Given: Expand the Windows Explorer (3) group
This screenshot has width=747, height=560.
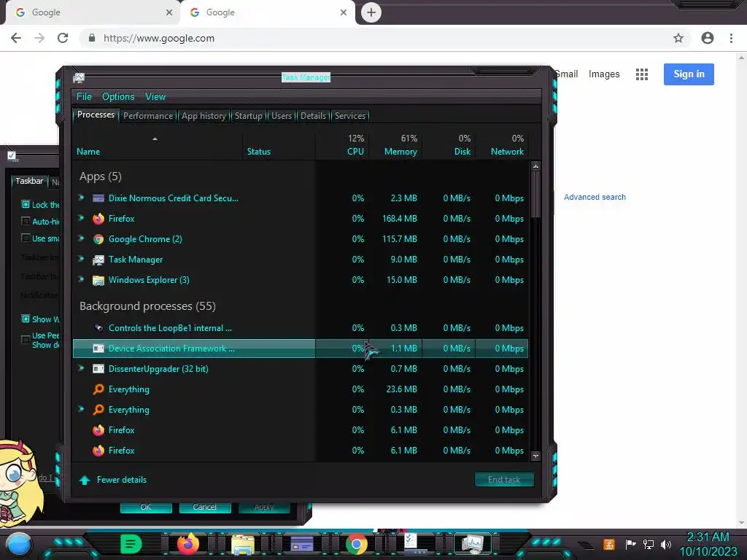Looking at the screenshot, I should 81,279.
